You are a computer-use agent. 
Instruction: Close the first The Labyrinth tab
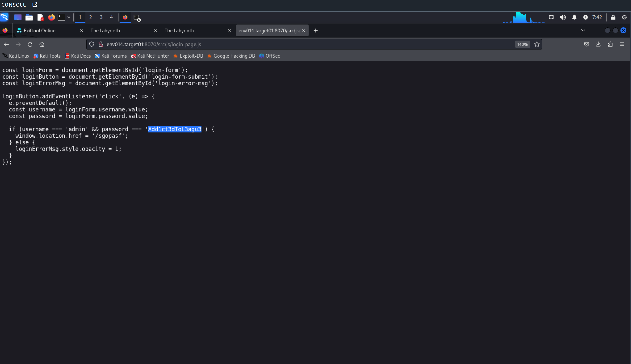tap(155, 31)
